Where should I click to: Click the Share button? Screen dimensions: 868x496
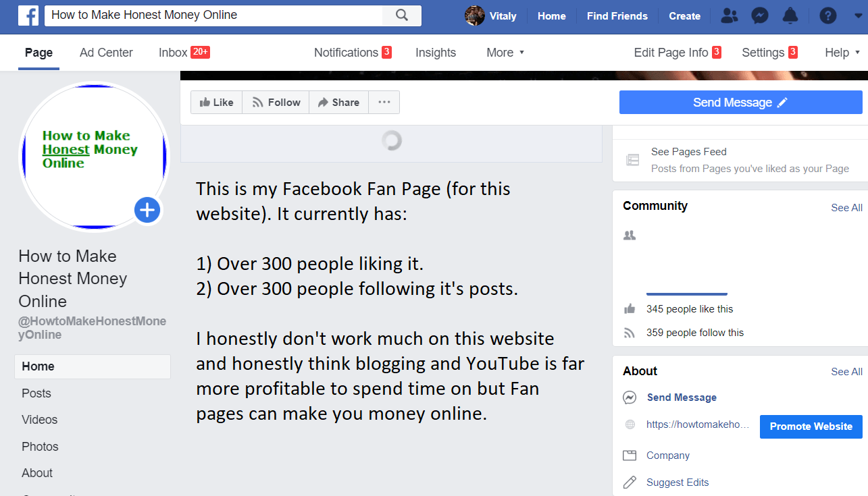pyautogui.click(x=338, y=102)
